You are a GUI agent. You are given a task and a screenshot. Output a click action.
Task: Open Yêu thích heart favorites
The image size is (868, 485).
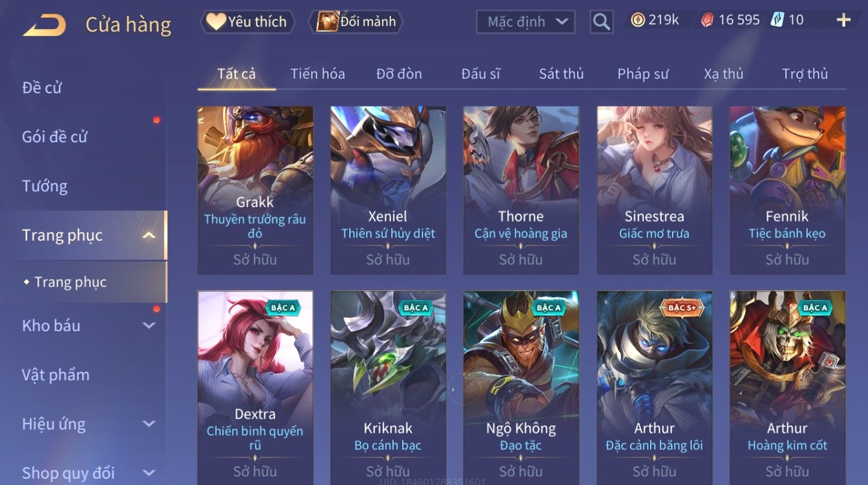(x=247, y=22)
